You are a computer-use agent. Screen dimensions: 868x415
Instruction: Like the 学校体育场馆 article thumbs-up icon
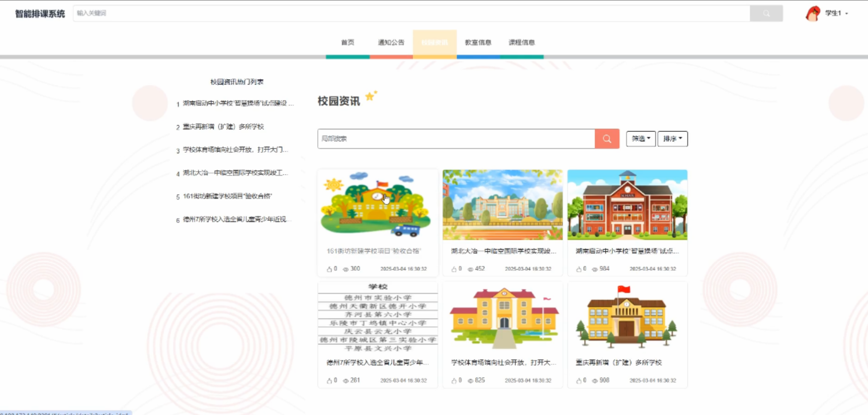[454, 381]
